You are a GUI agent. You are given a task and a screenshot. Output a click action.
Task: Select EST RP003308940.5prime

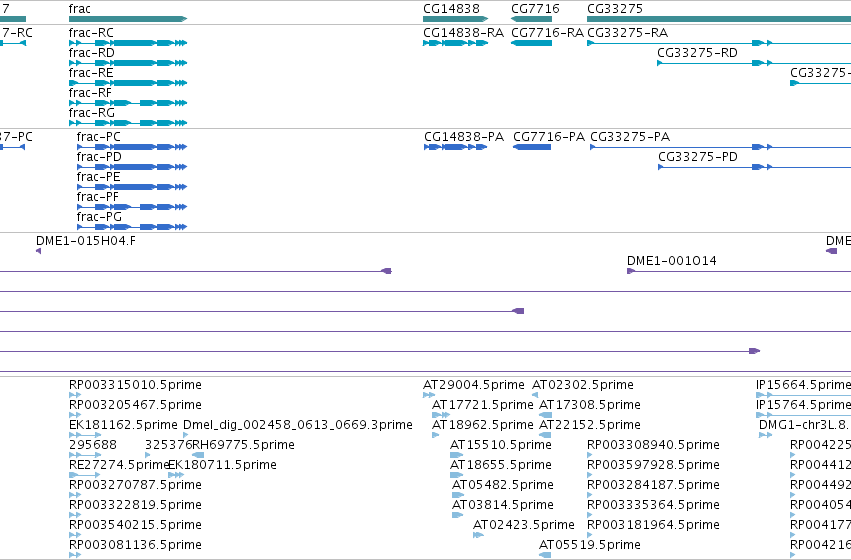[589, 455]
